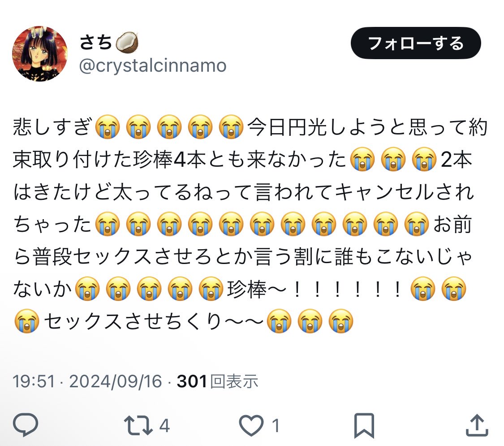Open the share upload arrow icon

tap(477, 425)
